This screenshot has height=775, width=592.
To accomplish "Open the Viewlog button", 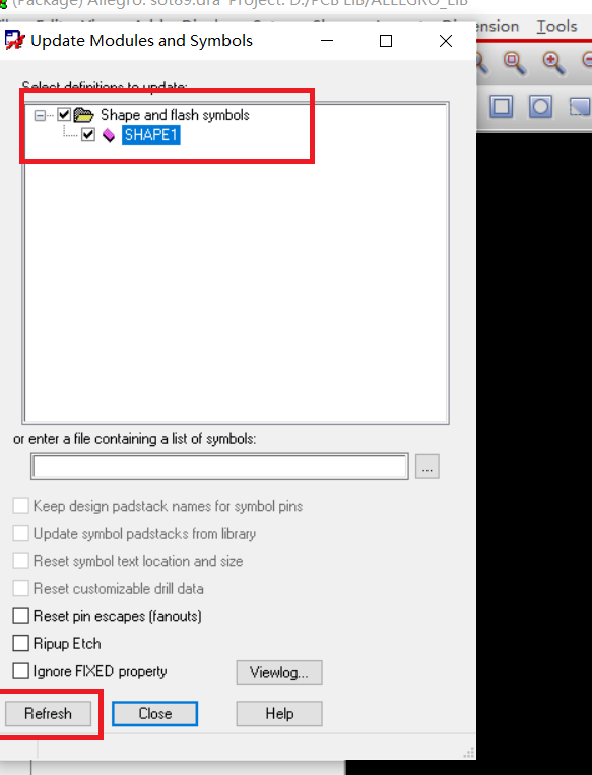I will tap(279, 672).
